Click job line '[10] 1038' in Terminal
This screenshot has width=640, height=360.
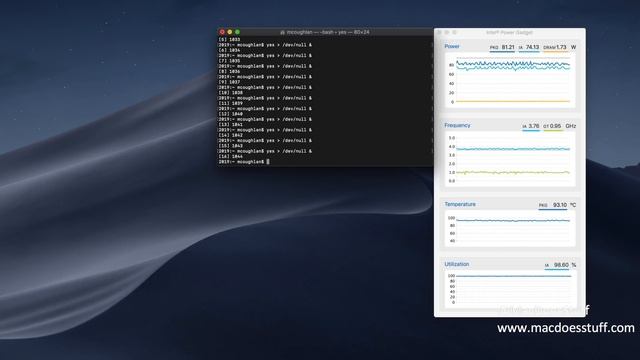point(231,93)
